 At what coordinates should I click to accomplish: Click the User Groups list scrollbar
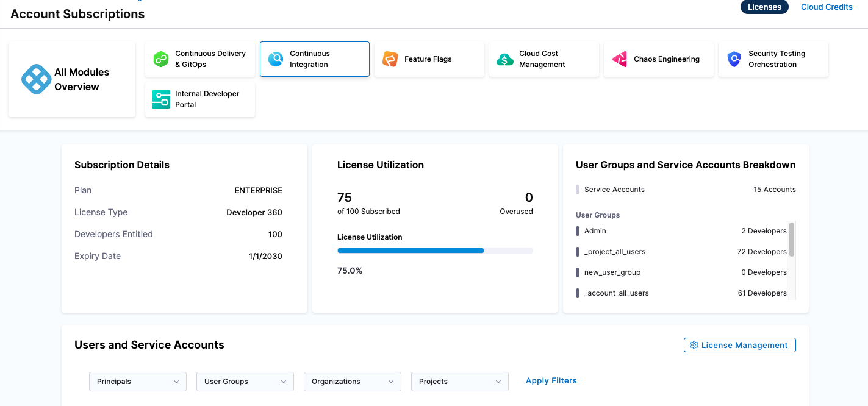coord(792,240)
